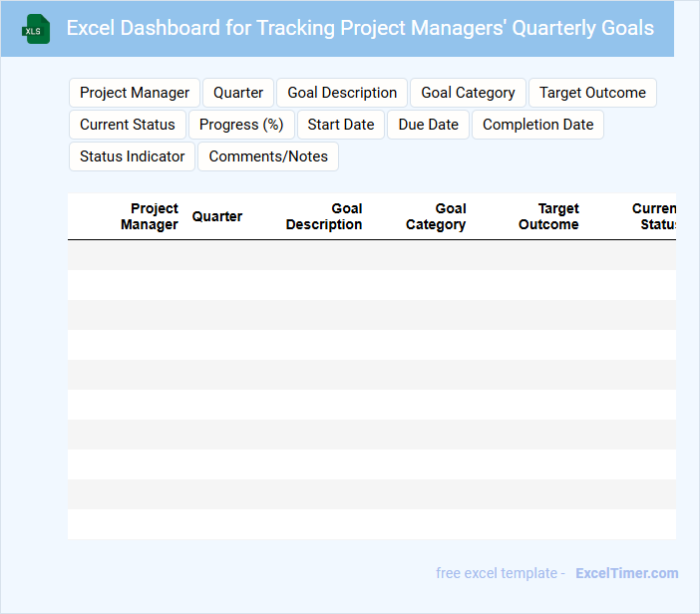Image resolution: width=700 pixels, height=614 pixels.
Task: Select the Target Outcome column header
Action: click(548, 216)
